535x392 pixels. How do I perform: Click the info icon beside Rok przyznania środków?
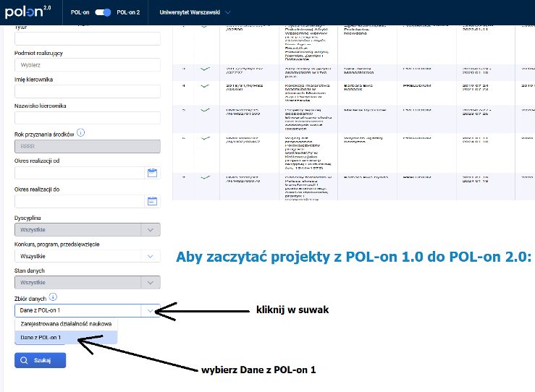[x=81, y=132]
